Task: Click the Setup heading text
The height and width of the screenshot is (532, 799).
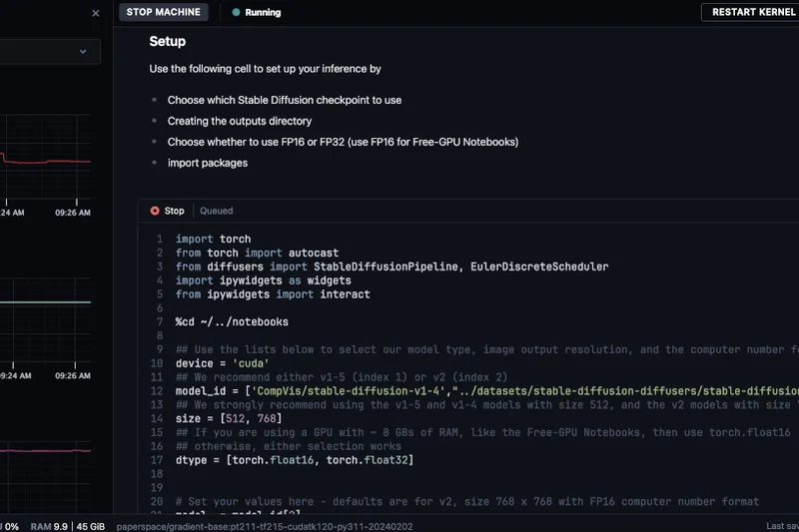Action: tap(167, 42)
